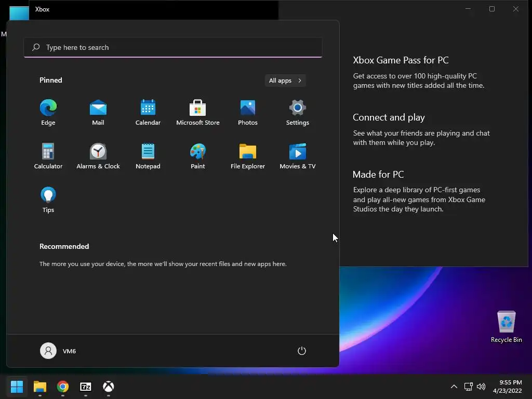
Task: Switch to Xbox app on taskbar
Action: (109, 387)
